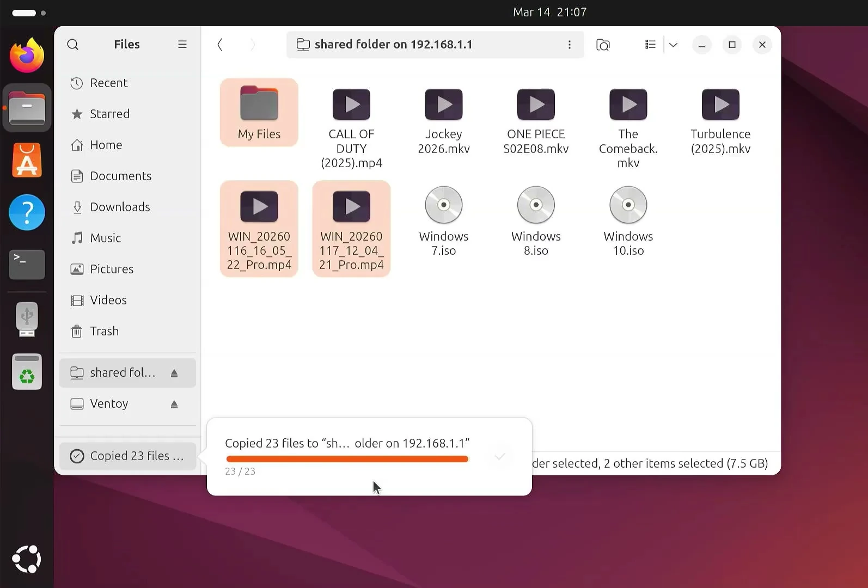Screen dimensions: 868x588
Task: Open Documents in the sidebar
Action: pos(127,176)
